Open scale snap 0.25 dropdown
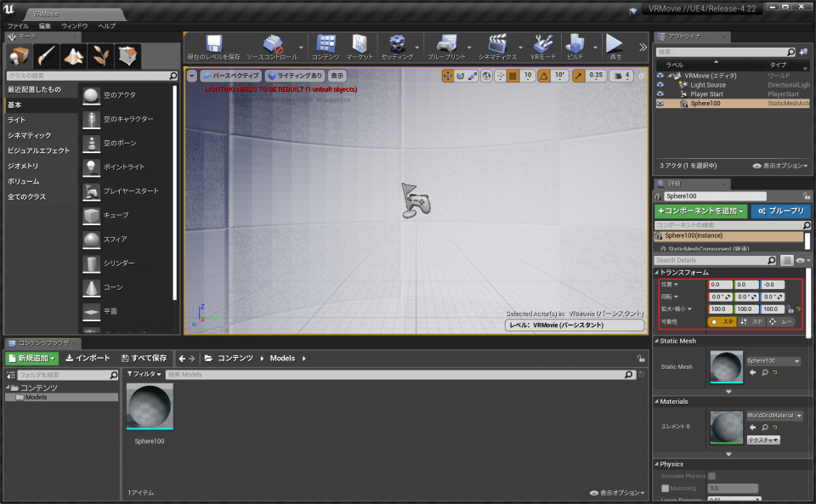The height and width of the screenshot is (504, 816). coord(595,76)
